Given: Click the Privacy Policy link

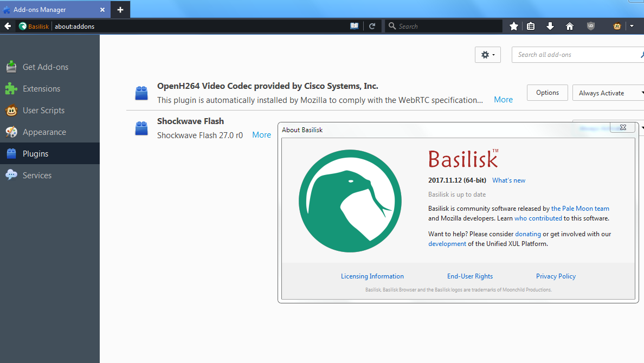Looking at the screenshot, I should pyautogui.click(x=556, y=276).
